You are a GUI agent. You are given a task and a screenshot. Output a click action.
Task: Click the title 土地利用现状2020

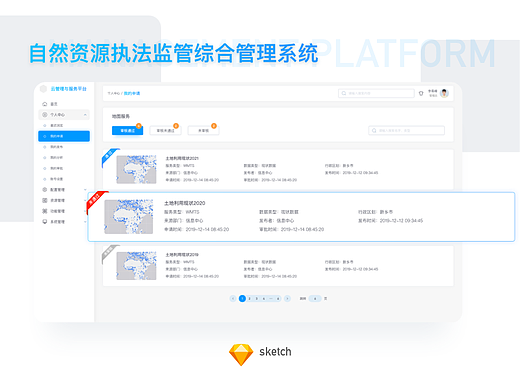click(x=185, y=203)
